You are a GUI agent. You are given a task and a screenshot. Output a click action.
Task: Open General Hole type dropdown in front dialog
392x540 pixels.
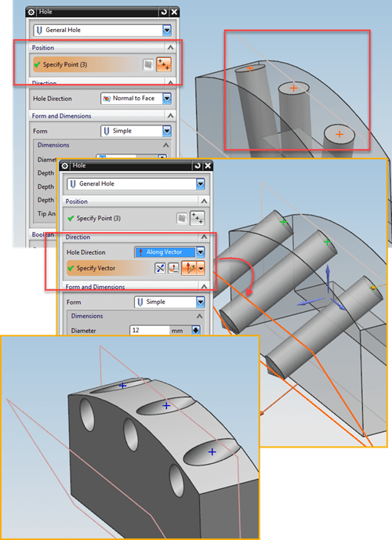(x=200, y=184)
